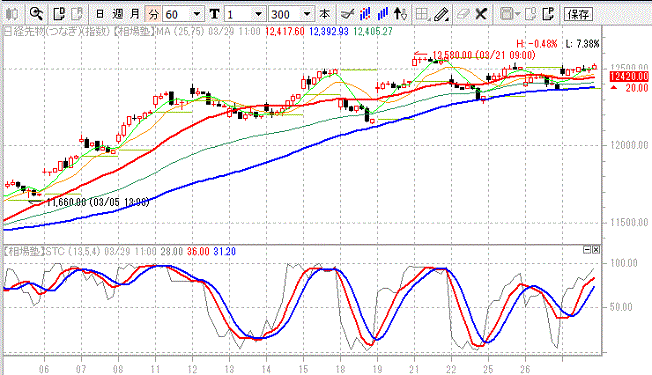Click the date axis label 19
The height and width of the screenshot is (375, 652).
(x=377, y=369)
